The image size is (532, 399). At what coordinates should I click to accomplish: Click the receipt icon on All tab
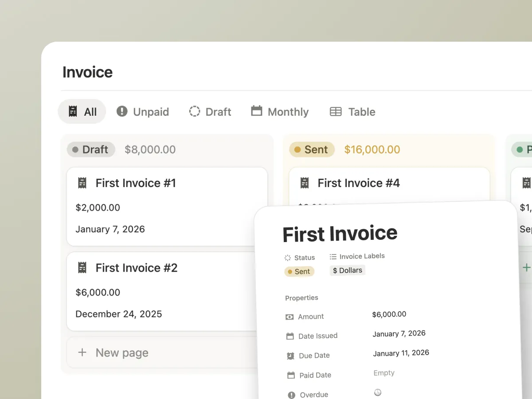click(x=73, y=111)
